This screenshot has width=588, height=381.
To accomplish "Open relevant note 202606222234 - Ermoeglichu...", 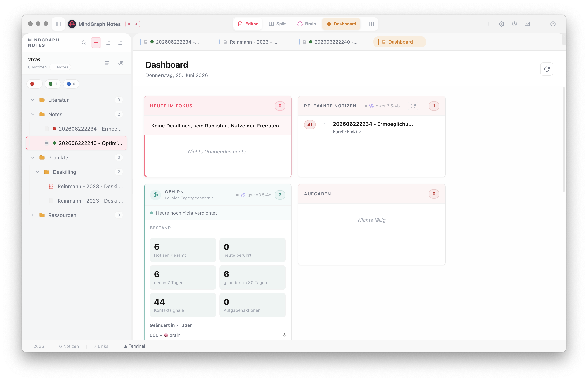I will pyautogui.click(x=373, y=124).
